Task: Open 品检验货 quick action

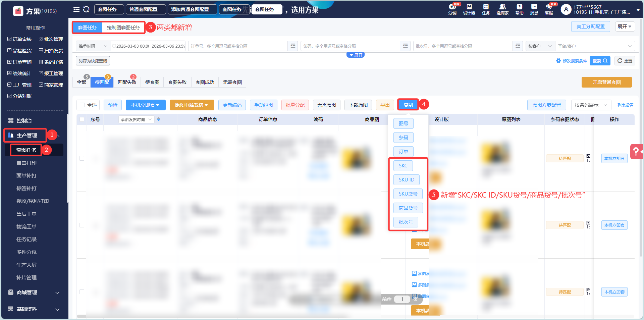Action: [19, 51]
